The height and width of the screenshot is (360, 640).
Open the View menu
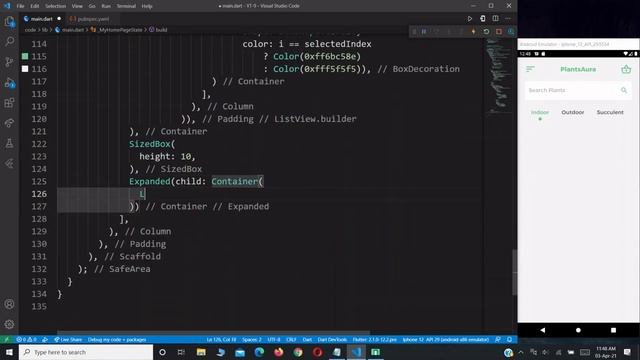point(77,6)
